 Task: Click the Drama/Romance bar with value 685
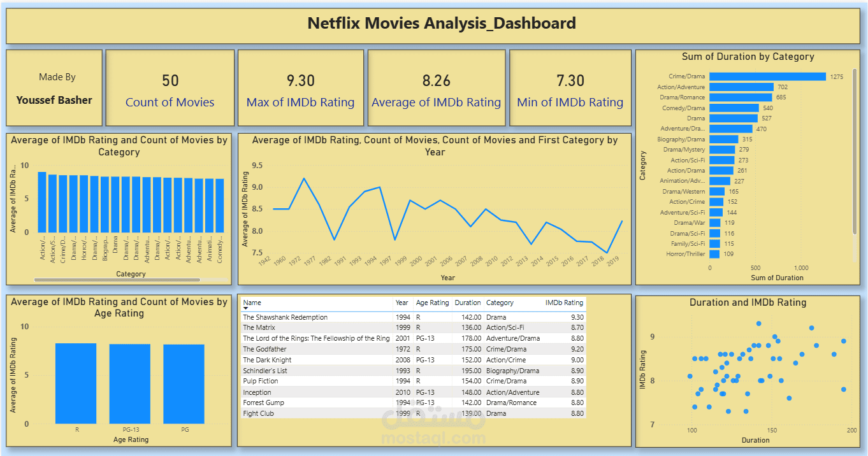(741, 97)
